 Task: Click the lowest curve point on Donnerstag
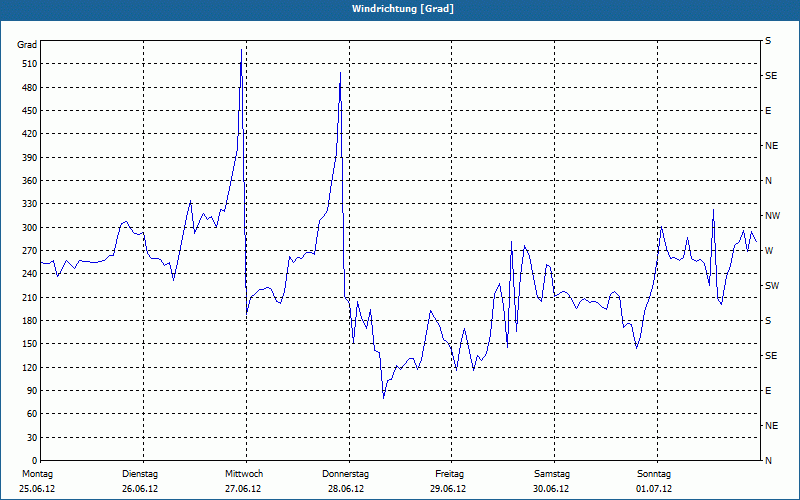click(384, 397)
